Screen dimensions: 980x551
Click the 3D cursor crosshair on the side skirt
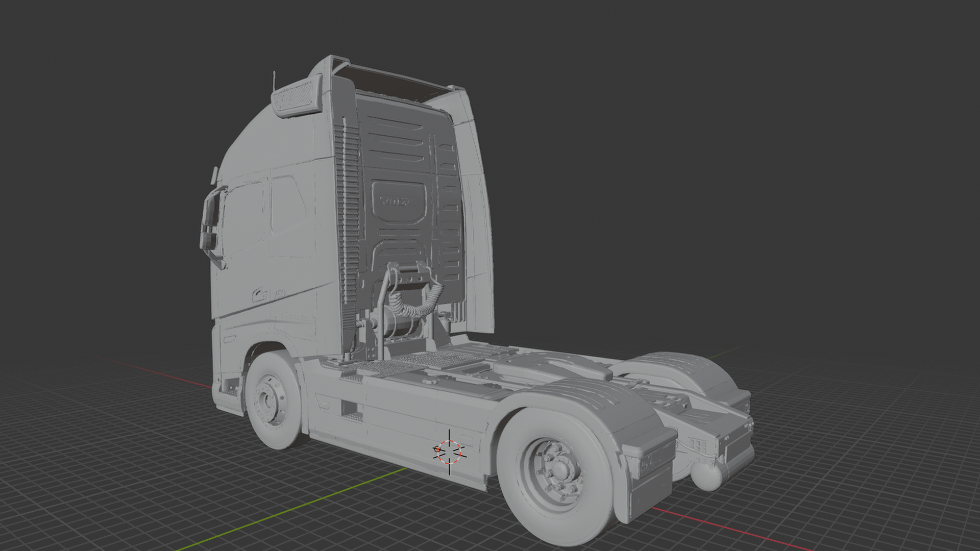pos(449,451)
